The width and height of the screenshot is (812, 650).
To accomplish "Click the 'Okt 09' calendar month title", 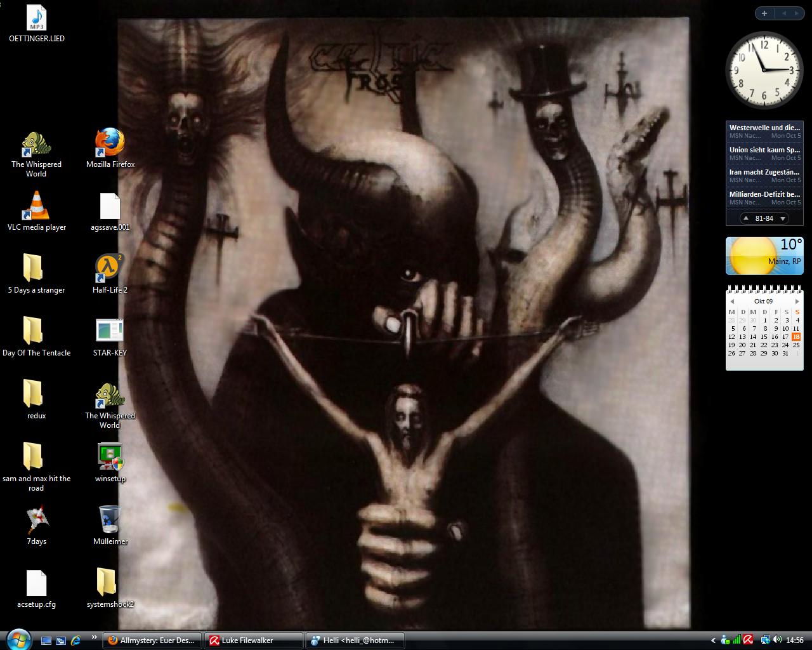I will pyautogui.click(x=764, y=302).
